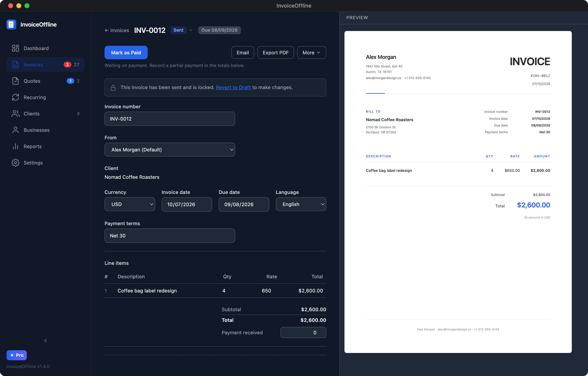Image resolution: width=588 pixels, height=376 pixels.
Task: Click the Businesses person icon
Action: [x=15, y=130]
